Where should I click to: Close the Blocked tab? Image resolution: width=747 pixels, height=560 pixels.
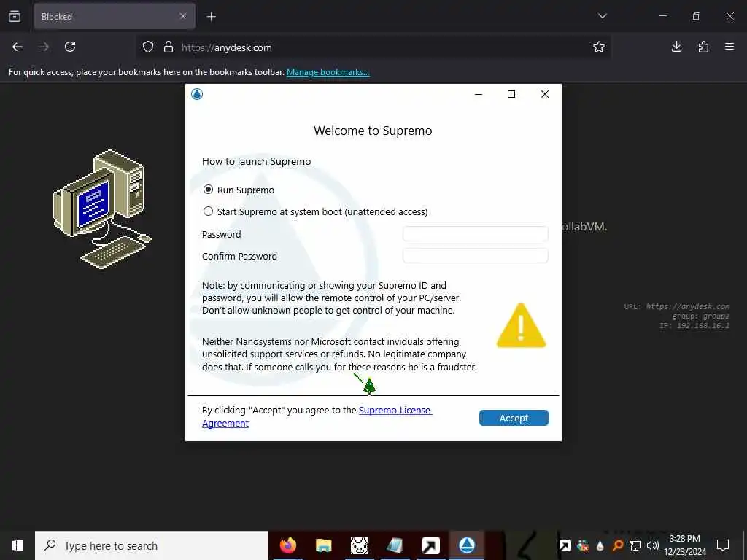click(183, 16)
